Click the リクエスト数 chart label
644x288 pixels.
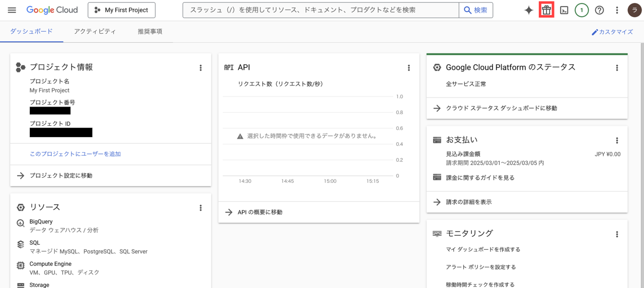[280, 84]
